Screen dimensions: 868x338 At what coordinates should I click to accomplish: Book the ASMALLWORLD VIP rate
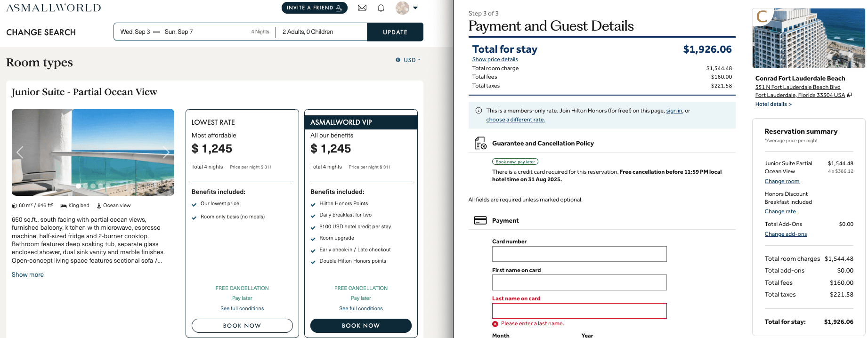[361, 326]
